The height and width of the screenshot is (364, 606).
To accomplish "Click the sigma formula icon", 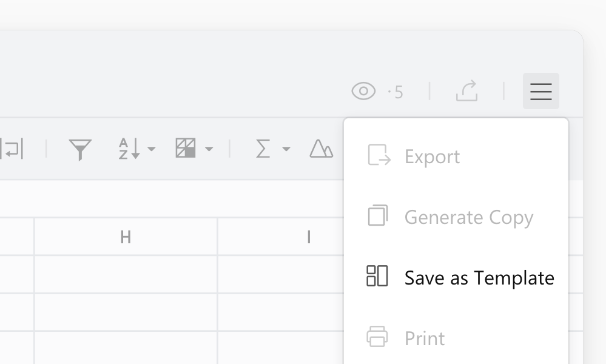I will [263, 149].
